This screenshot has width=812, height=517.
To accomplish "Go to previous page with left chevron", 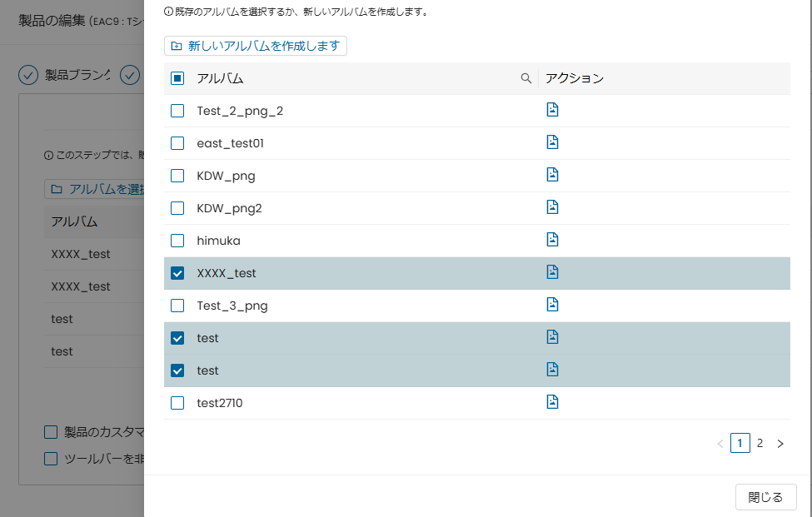I will tap(720, 444).
